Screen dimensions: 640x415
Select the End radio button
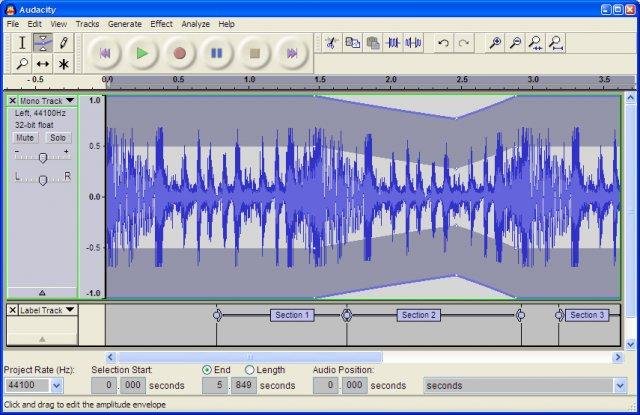click(207, 370)
